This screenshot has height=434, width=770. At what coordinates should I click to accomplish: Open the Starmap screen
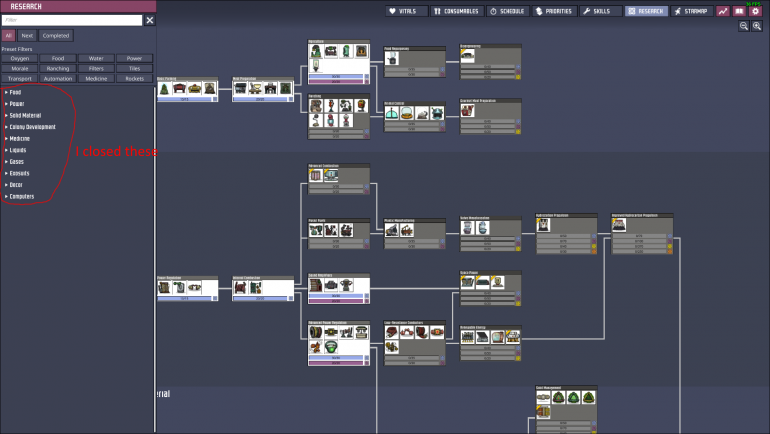[x=691, y=11]
